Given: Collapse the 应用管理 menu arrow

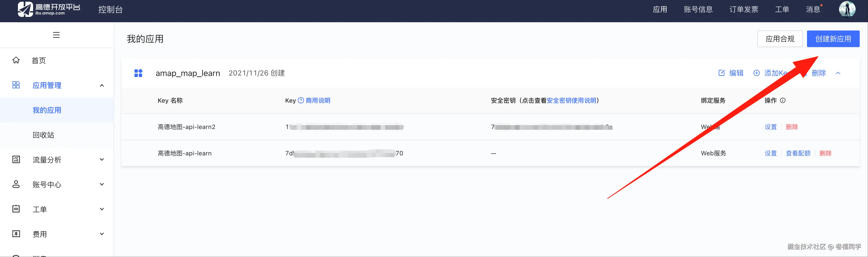Looking at the screenshot, I should point(102,85).
